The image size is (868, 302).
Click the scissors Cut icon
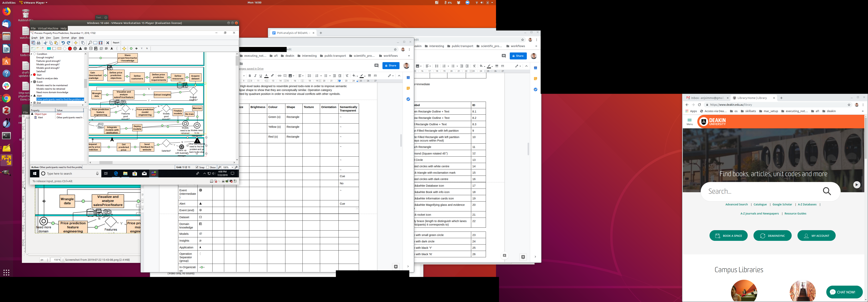tap(46, 43)
